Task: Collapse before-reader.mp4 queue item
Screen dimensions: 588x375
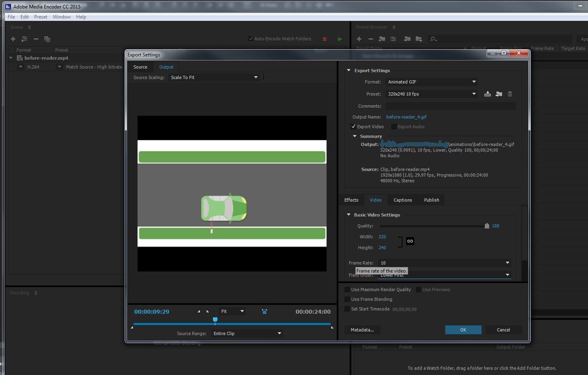Action: 11,58
